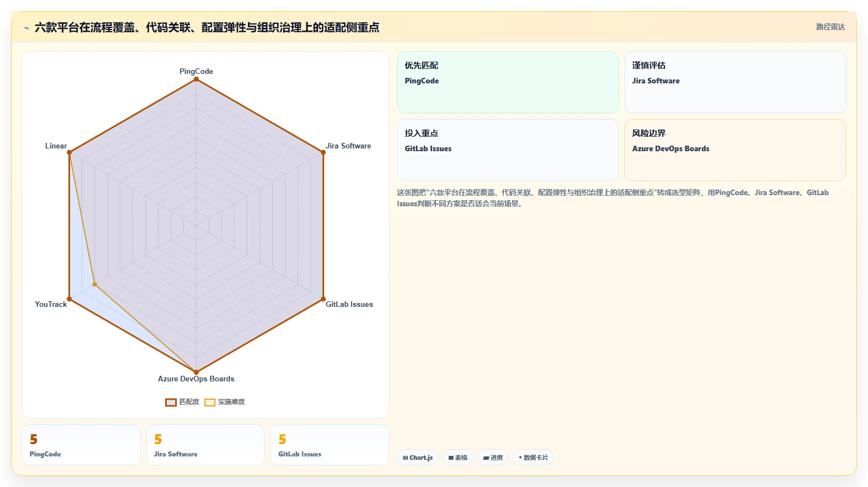Toggle the 实施难度 legend swatch
The image size is (868, 487).
point(210,402)
